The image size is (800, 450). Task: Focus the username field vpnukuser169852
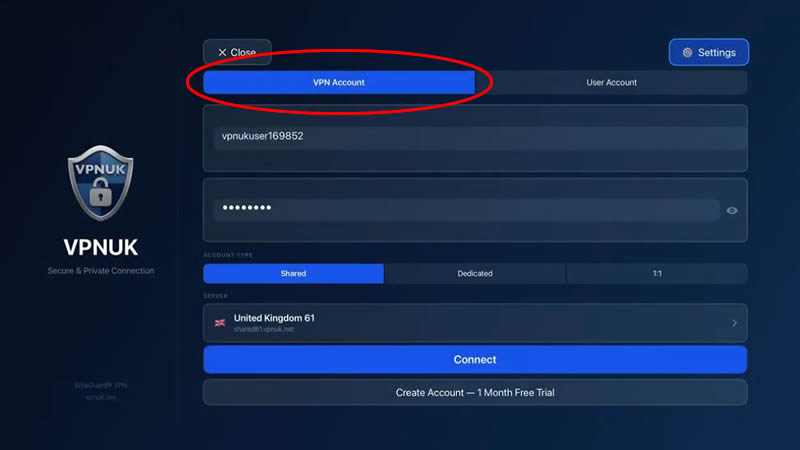(x=475, y=138)
